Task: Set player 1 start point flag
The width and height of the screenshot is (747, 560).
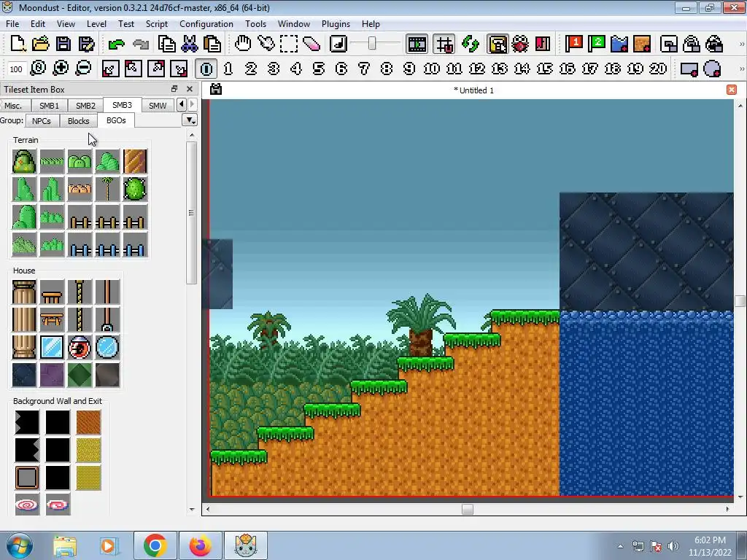Action: 573,44
